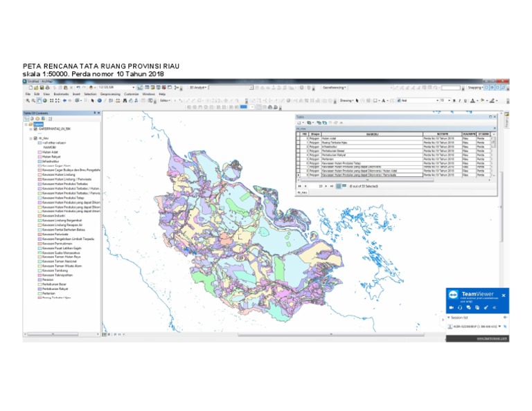Open Table Options menu in Table window

(x=300, y=122)
